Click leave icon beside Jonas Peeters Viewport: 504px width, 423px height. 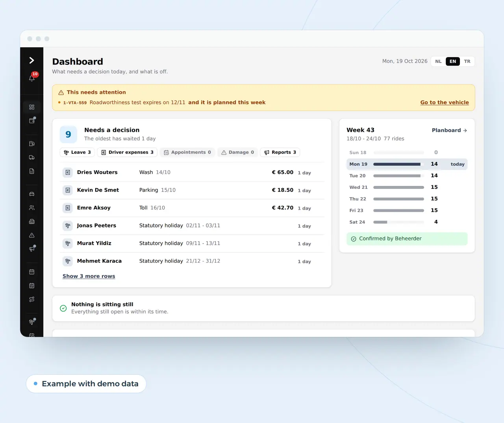pos(68,225)
